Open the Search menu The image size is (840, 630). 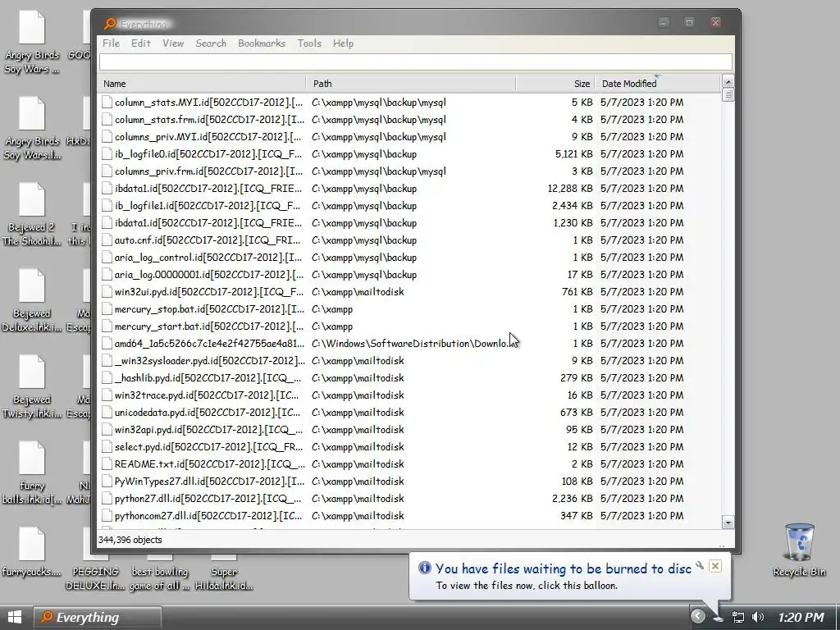[x=211, y=43]
